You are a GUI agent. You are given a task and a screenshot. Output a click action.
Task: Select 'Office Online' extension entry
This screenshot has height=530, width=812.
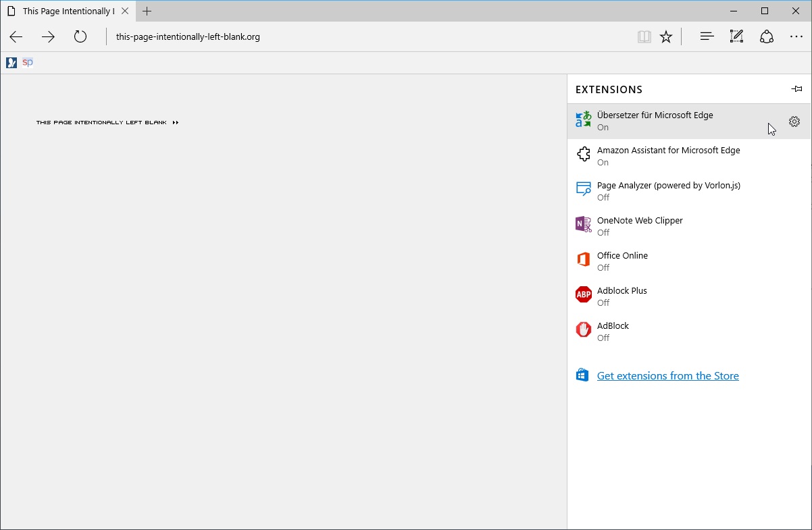click(x=689, y=261)
